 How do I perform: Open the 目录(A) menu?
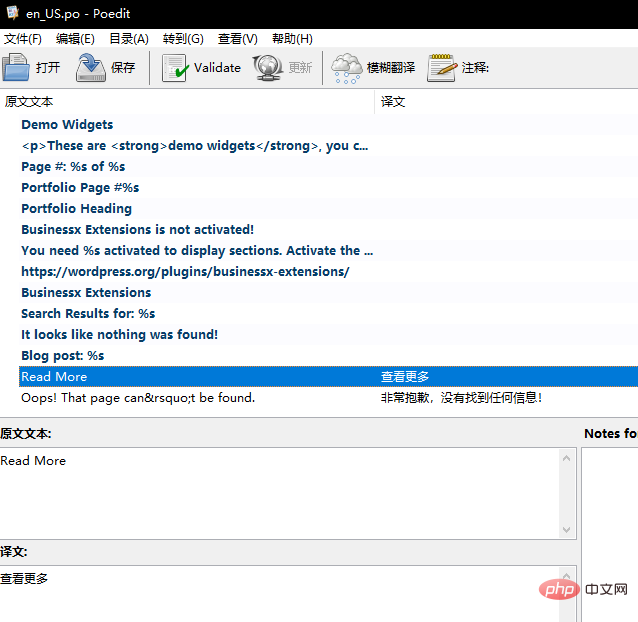coord(129,39)
